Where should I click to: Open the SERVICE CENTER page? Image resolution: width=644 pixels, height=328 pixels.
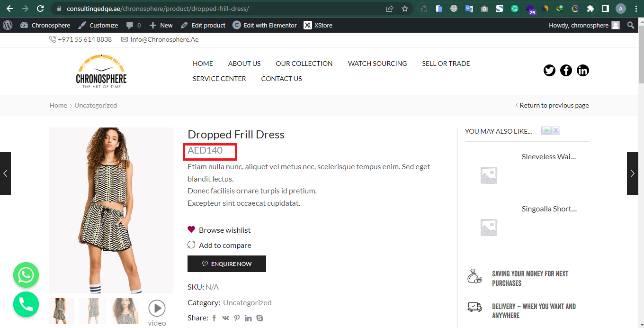tap(219, 79)
